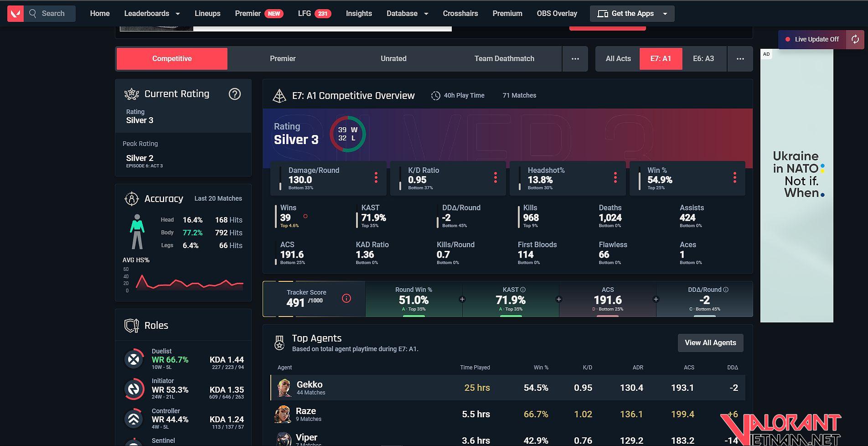This screenshot has height=446, width=868.
Task: Open Get the Apps dropdown arrow
Action: (x=665, y=14)
